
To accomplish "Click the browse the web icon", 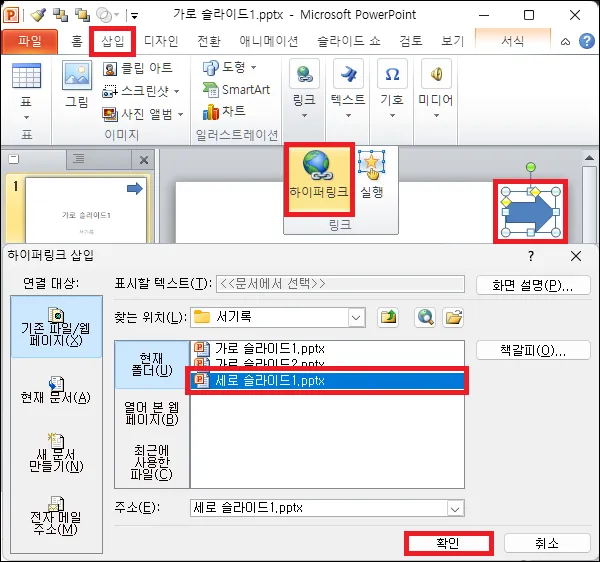I will [x=425, y=318].
